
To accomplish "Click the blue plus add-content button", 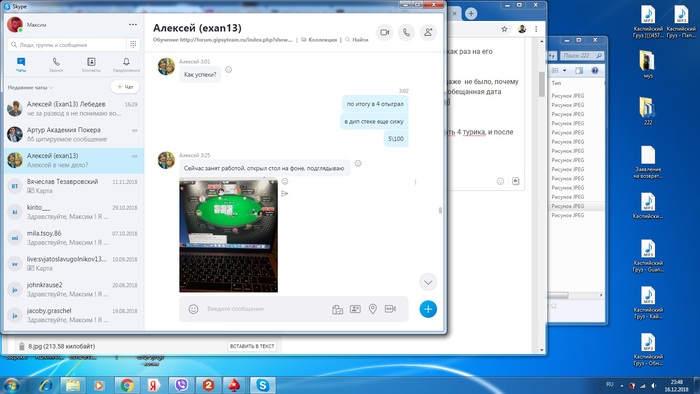I will click(428, 309).
